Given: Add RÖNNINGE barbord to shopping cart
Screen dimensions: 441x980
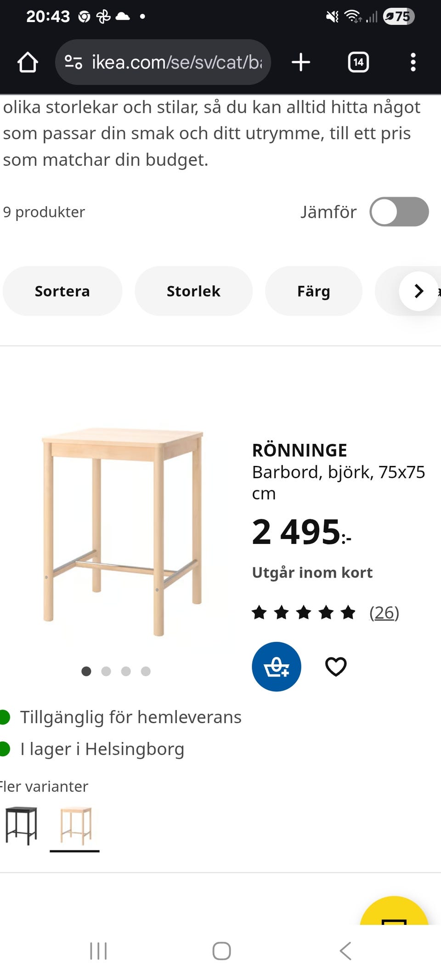Looking at the screenshot, I should (276, 667).
